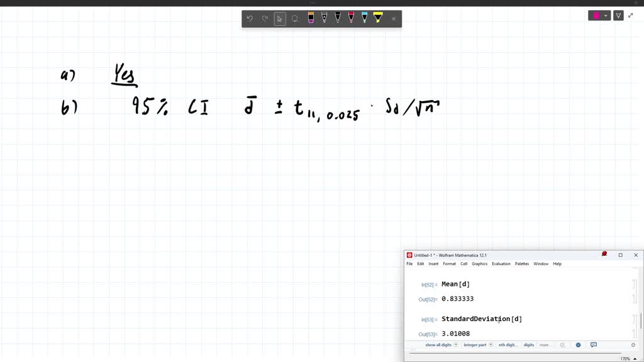Screen dimensions: 644x362
Task: Open the Palettes menu
Action: [x=522, y=264]
